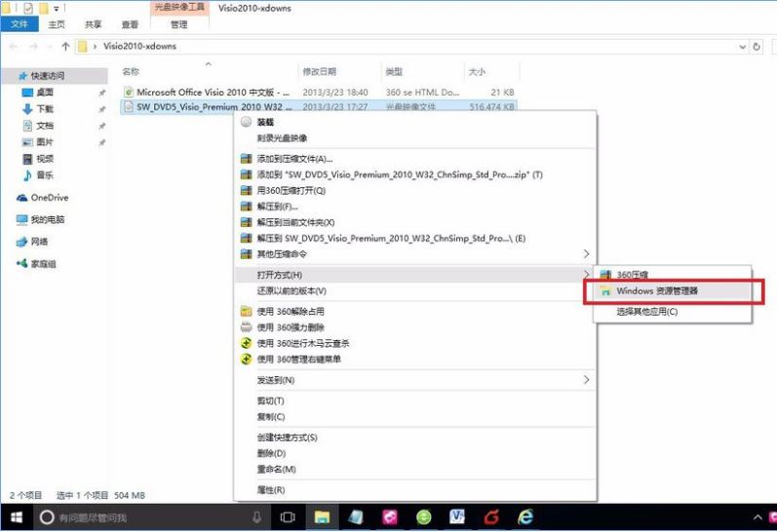Open the green 360 browser taskbar icon

pyautogui.click(x=423, y=517)
